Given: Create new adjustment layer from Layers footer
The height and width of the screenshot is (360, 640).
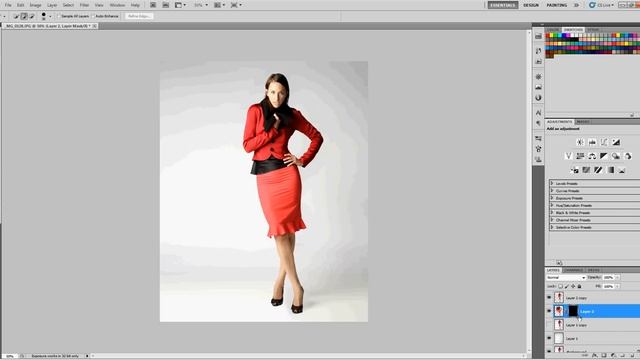Looking at the screenshot, I should pos(613,356).
